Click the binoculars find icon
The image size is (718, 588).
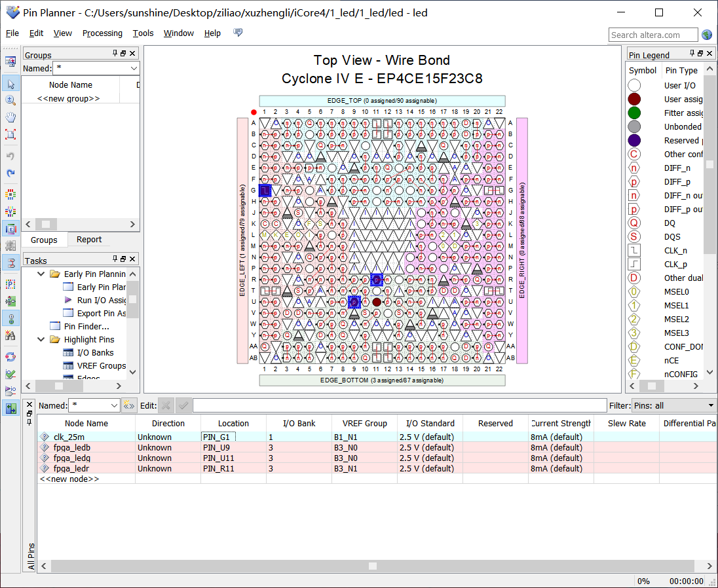point(10,335)
